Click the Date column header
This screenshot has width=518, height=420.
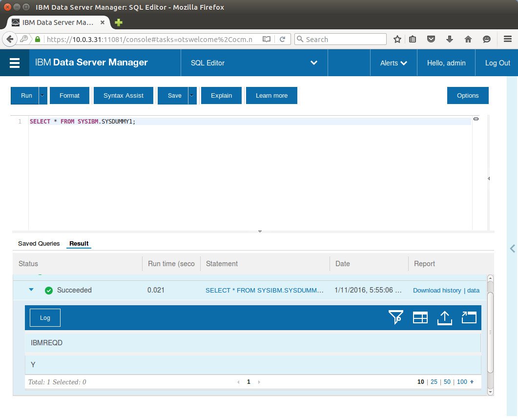(369, 264)
